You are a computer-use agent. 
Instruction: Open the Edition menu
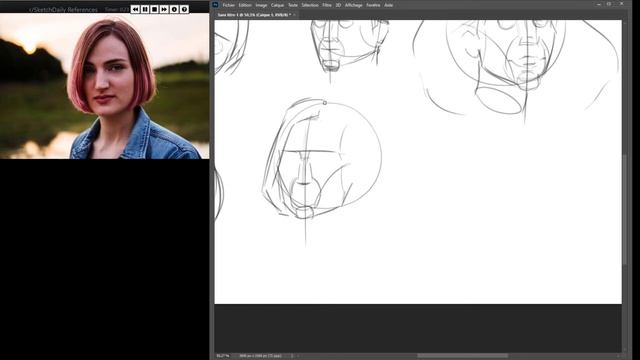tap(245, 5)
